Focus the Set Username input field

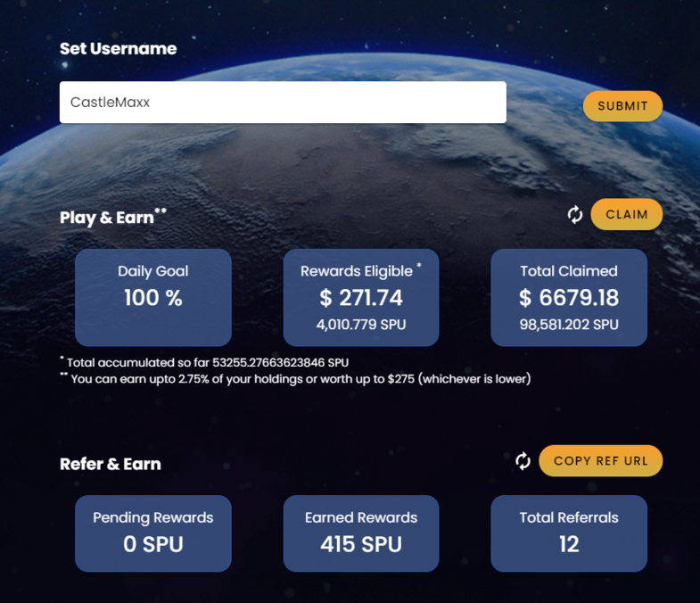pos(283,103)
